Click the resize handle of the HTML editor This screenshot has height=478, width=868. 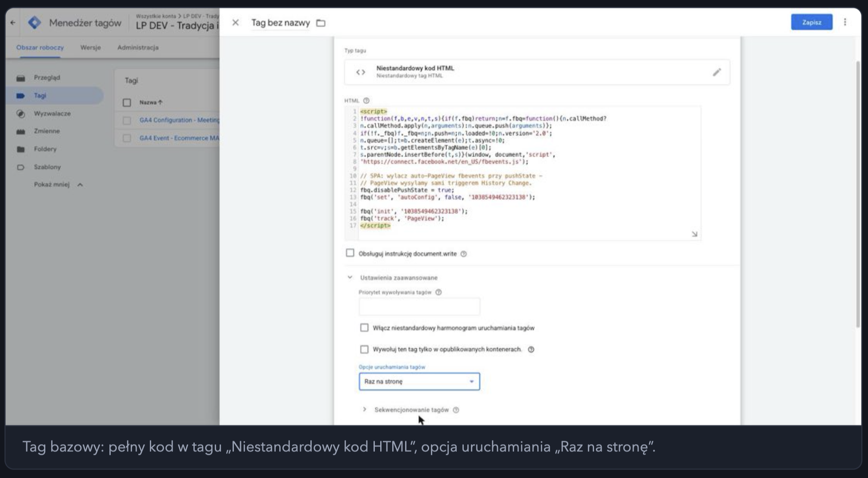coord(695,234)
